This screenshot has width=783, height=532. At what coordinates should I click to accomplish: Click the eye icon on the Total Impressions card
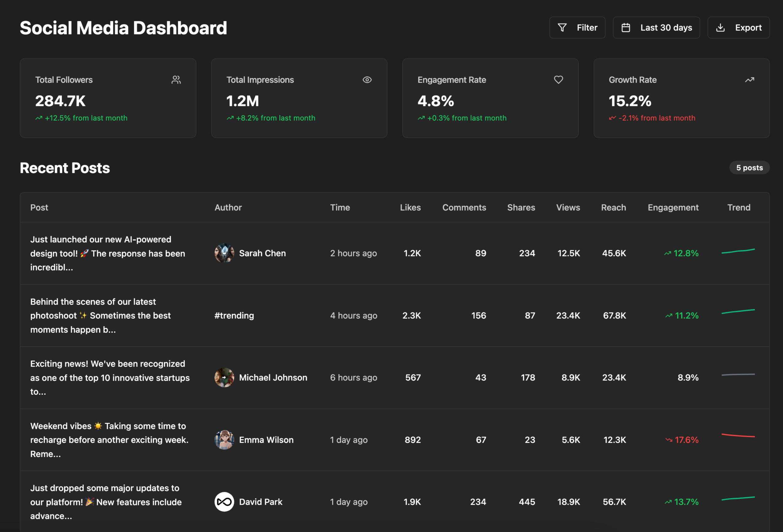pyautogui.click(x=367, y=80)
